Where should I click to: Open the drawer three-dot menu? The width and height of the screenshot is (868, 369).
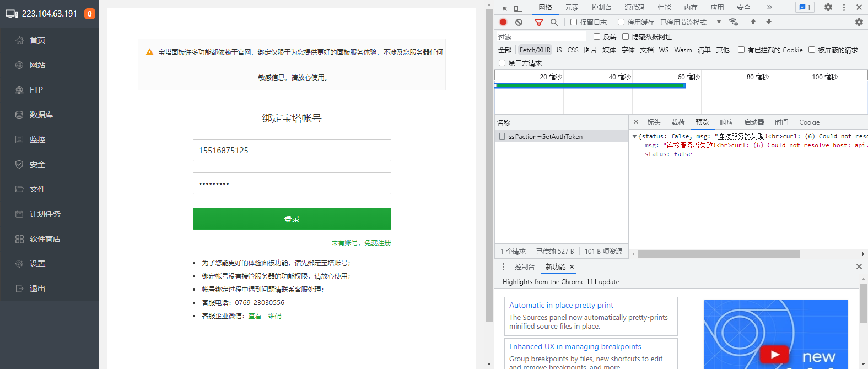click(x=503, y=266)
